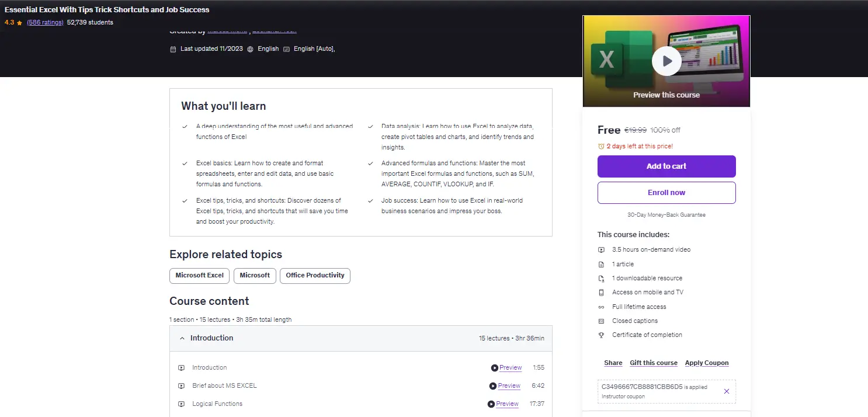Click the video icon of Logical Functions lecture
This screenshot has width=868, height=417.
click(x=182, y=404)
